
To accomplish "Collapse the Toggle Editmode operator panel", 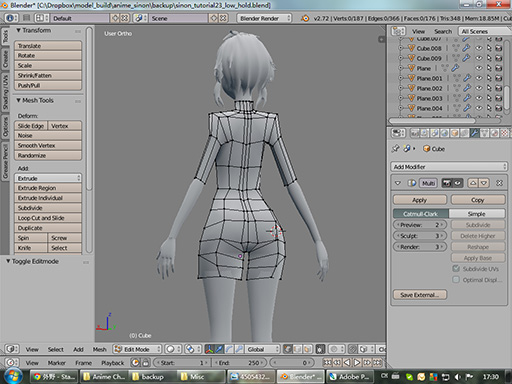I will coord(8,261).
